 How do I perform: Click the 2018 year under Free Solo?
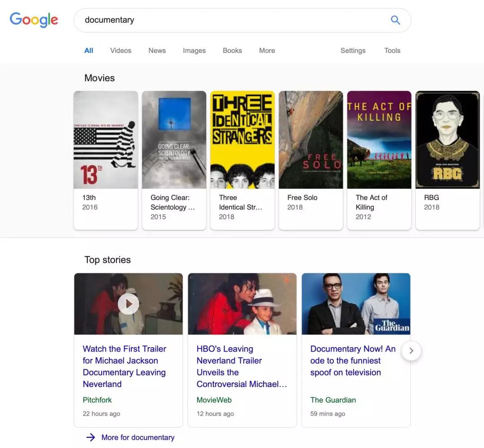[x=295, y=207]
